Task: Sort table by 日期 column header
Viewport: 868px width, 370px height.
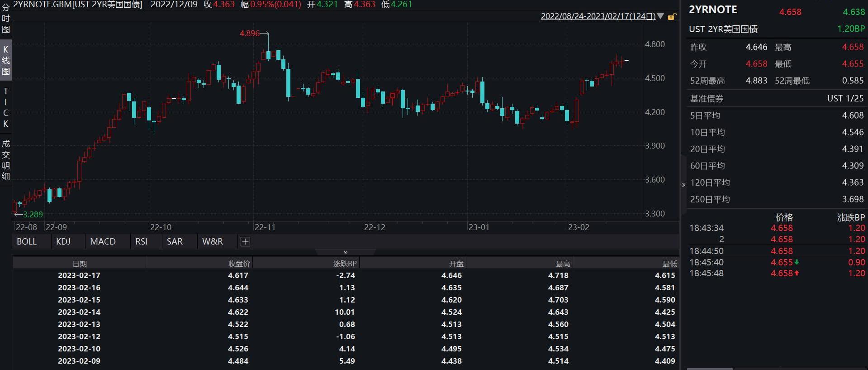Action: pyautogui.click(x=80, y=264)
